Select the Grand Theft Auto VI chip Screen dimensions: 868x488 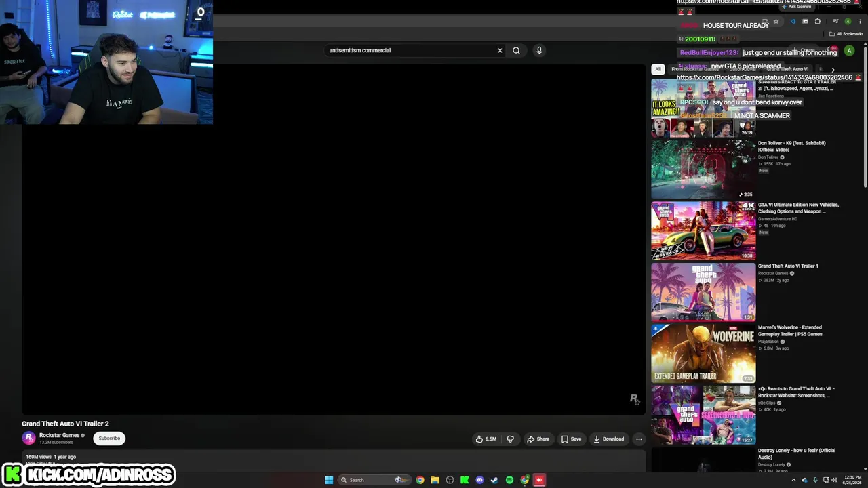click(x=788, y=69)
